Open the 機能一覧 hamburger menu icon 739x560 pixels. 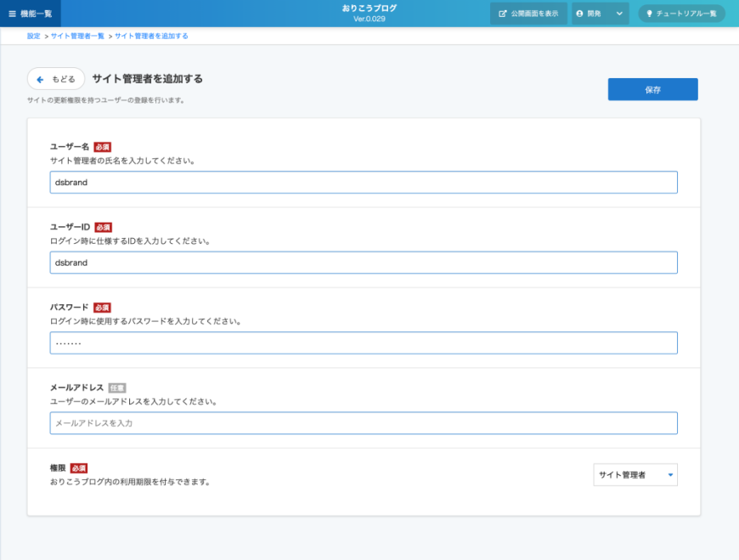tap(12, 14)
